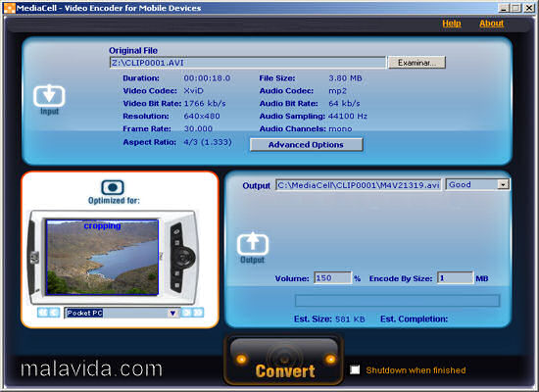The image size is (539, 392).
Task: Click the duration value 00:00:18.0
Action: click(x=207, y=78)
